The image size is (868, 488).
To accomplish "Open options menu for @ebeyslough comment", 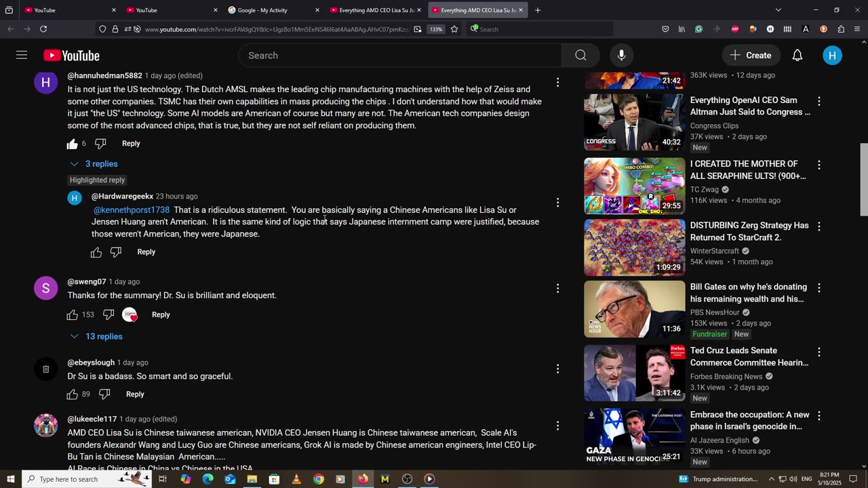I will point(557,369).
